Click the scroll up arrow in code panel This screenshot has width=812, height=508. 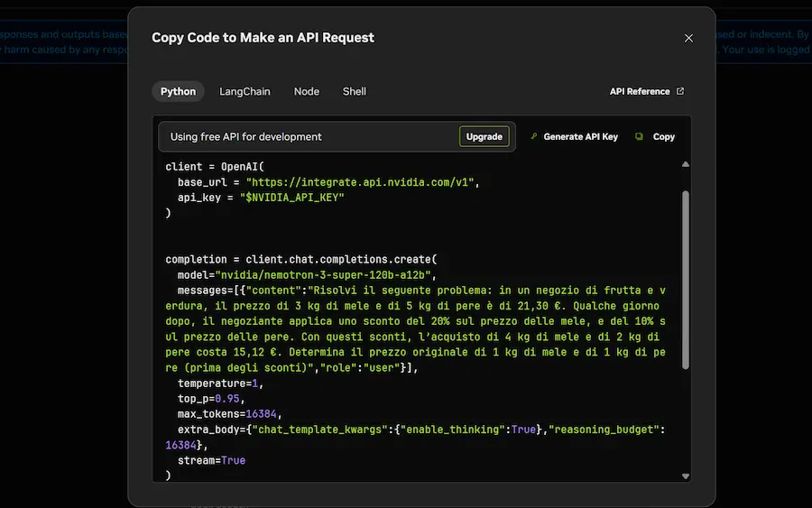point(685,165)
